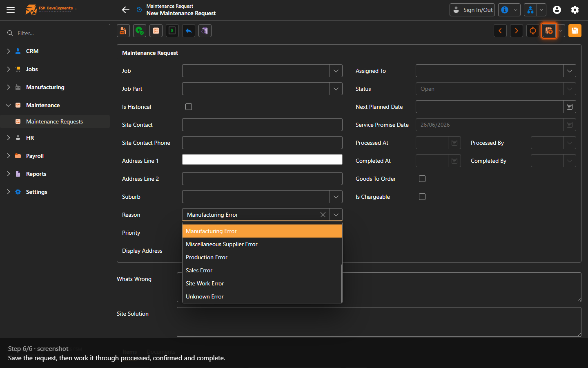Click the Address Line 1 input field
This screenshot has height=368, width=588.
(262, 159)
